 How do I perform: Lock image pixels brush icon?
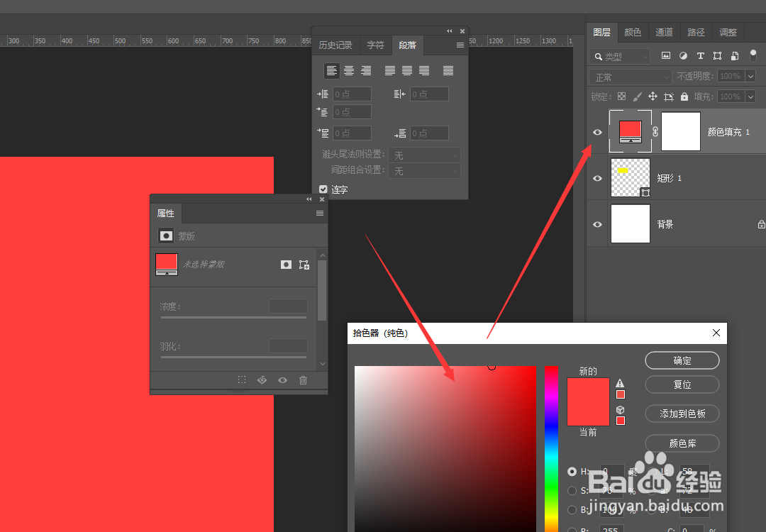637,96
